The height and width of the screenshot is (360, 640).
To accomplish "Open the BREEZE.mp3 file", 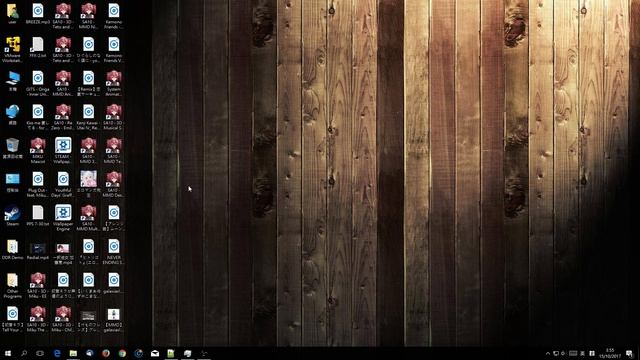I will (x=38, y=13).
